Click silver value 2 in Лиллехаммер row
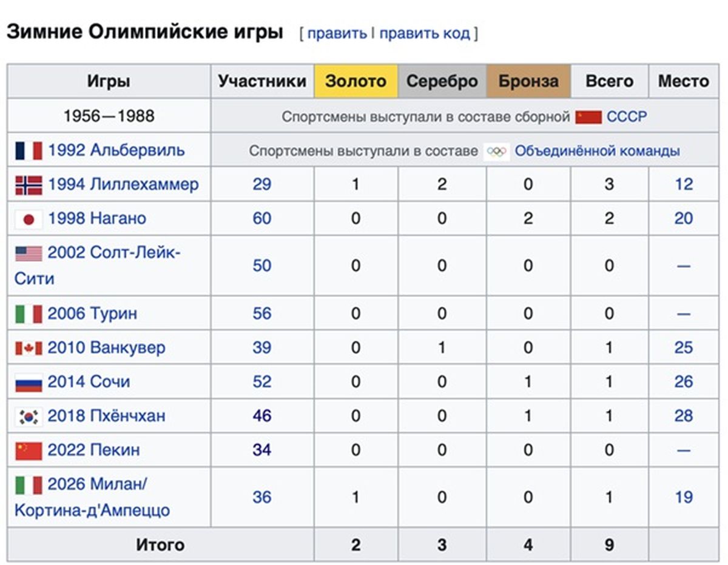This screenshot has width=728, height=565. pos(442,184)
